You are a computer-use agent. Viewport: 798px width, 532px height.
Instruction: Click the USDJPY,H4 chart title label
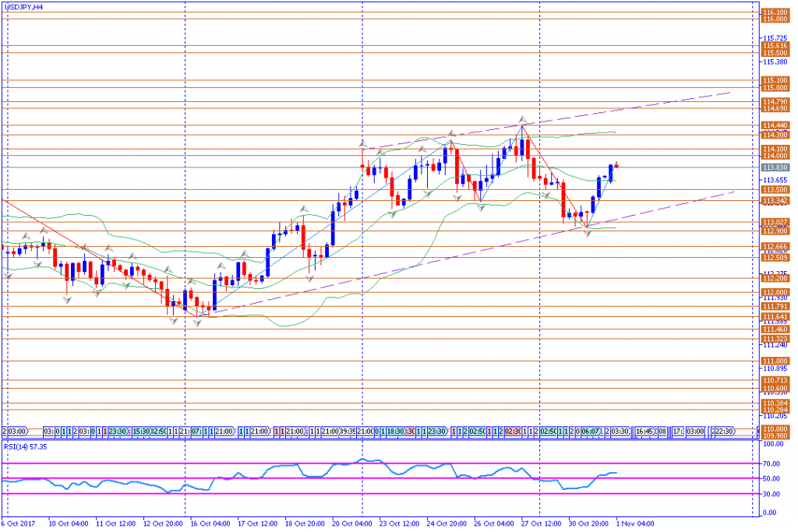click(x=23, y=5)
